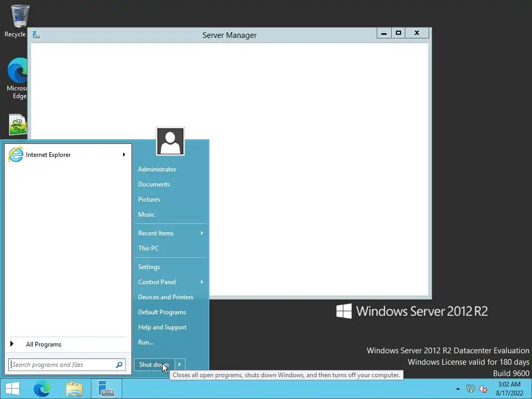Click the Search programs and files field

pos(67,365)
